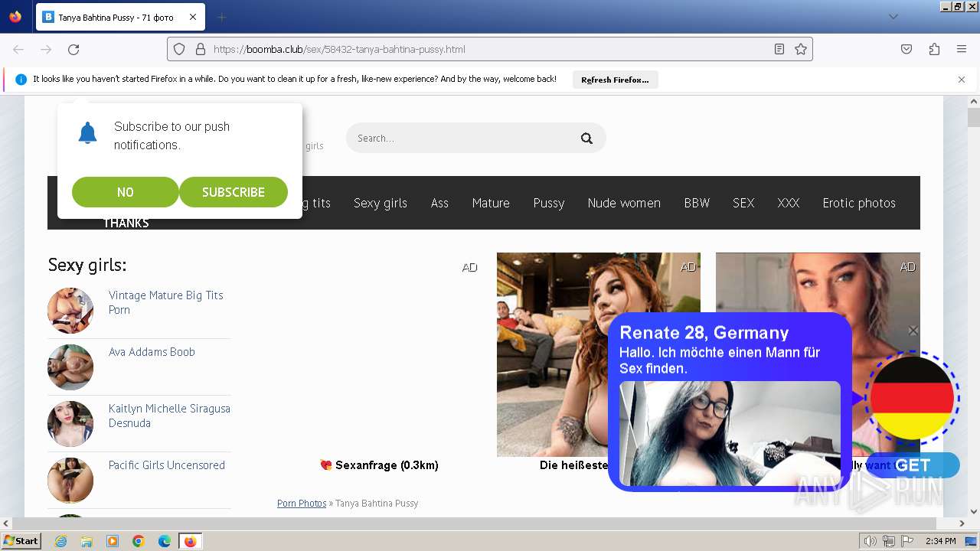Click the Porn Photos breadcrumb link
The height and width of the screenshot is (551, 980).
[x=302, y=503]
